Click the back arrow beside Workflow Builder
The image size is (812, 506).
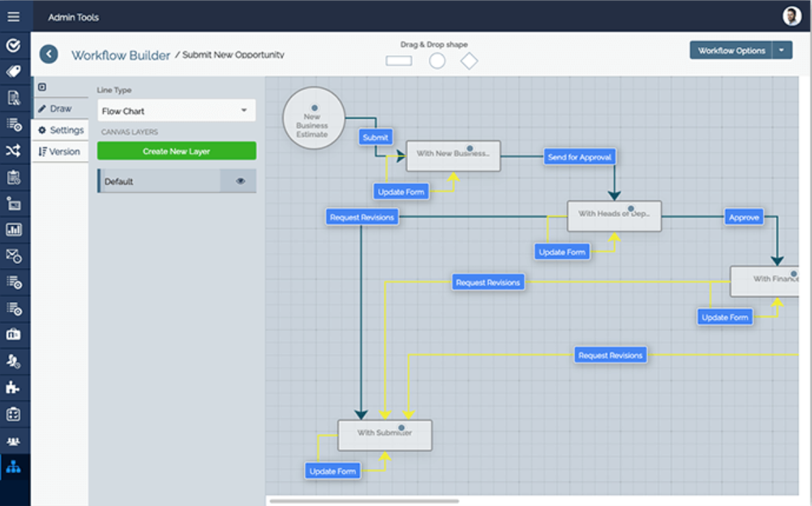coord(48,55)
